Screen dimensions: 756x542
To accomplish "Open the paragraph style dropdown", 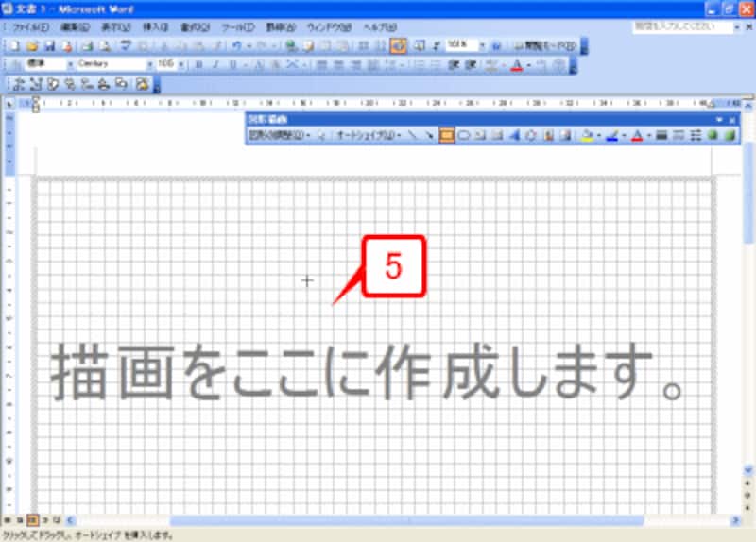I will [70, 64].
